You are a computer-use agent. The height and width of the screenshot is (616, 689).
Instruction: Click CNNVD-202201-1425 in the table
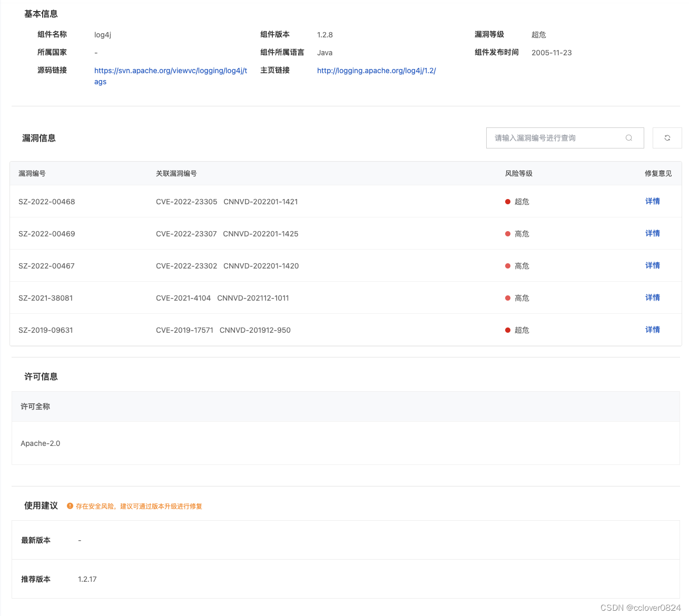pos(261,234)
